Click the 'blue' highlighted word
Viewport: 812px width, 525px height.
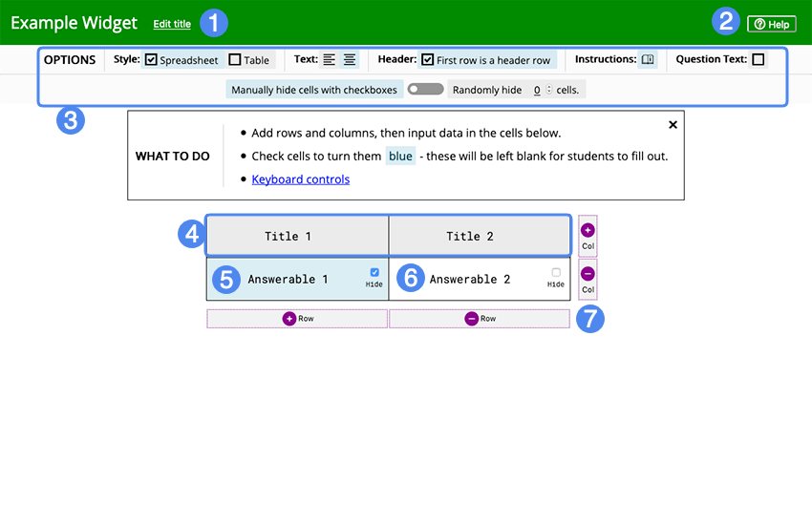(x=401, y=157)
